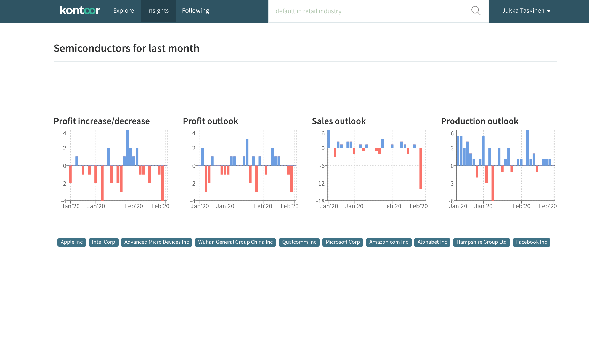Select the Insights tab
Viewport: 589px width, 364px height.
point(158,11)
